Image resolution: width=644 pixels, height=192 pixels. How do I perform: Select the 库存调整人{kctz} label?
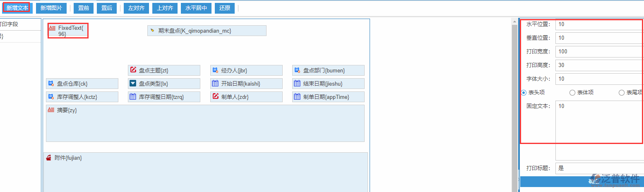[x=77, y=97]
